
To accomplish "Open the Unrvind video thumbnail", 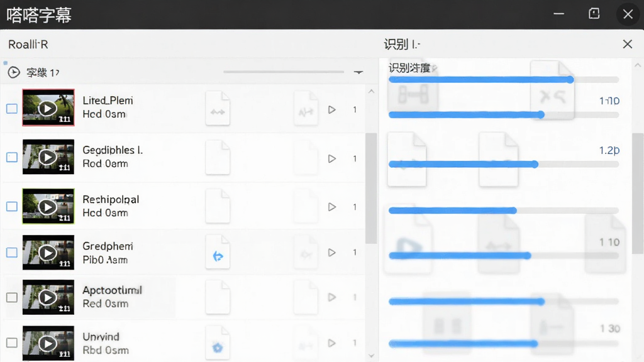I will (48, 343).
